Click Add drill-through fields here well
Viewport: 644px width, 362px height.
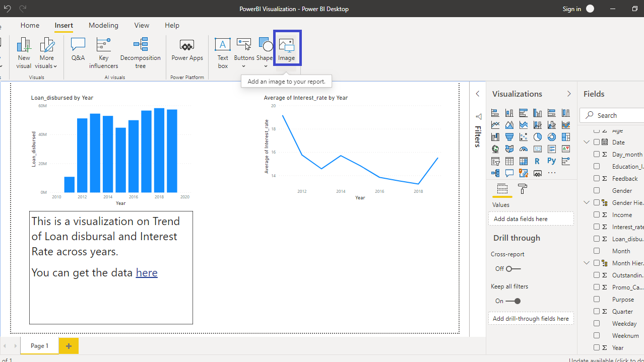[x=531, y=319]
